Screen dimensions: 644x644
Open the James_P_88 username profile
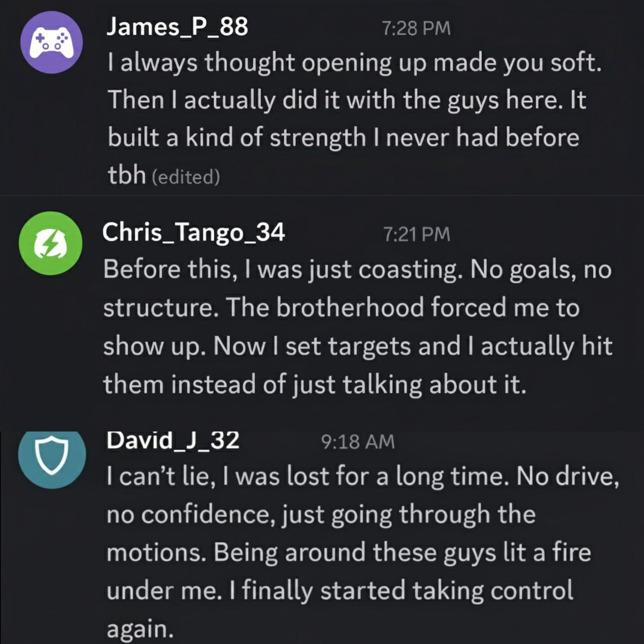177,27
